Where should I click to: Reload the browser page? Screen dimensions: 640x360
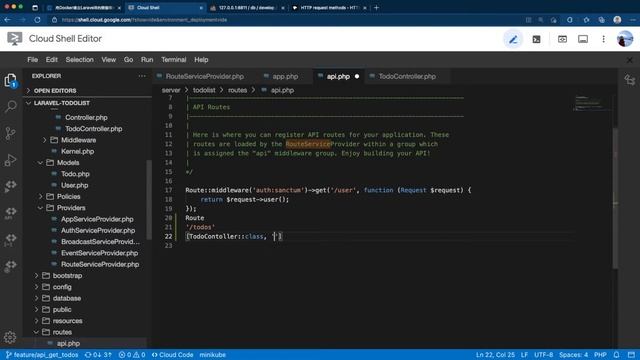37,20
